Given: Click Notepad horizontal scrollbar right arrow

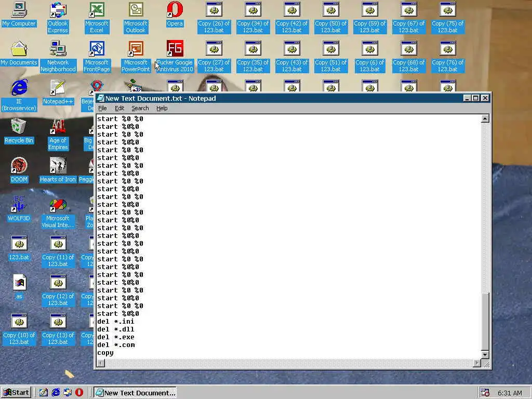Looking at the screenshot, I should coord(477,363).
